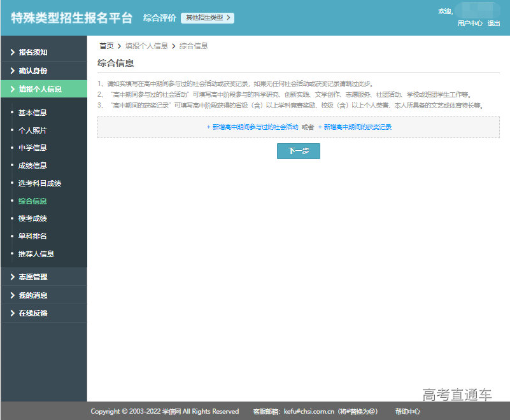
Task: Click 退出 to log out
Action: pos(493,24)
